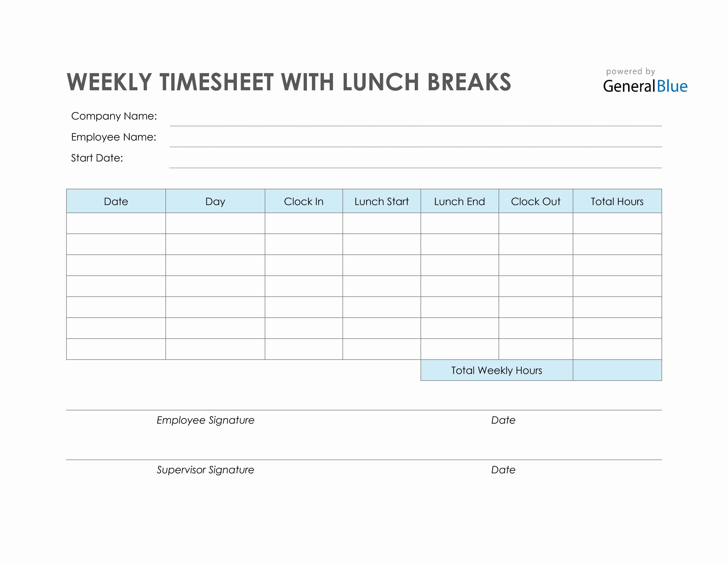Click the Supervisor Signature label
The image size is (728, 563).
pos(205,470)
